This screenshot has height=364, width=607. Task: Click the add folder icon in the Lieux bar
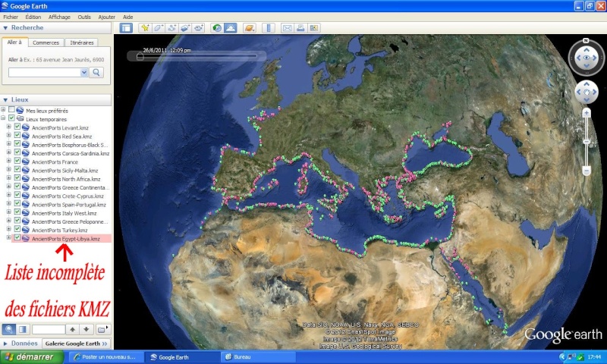pos(102,330)
